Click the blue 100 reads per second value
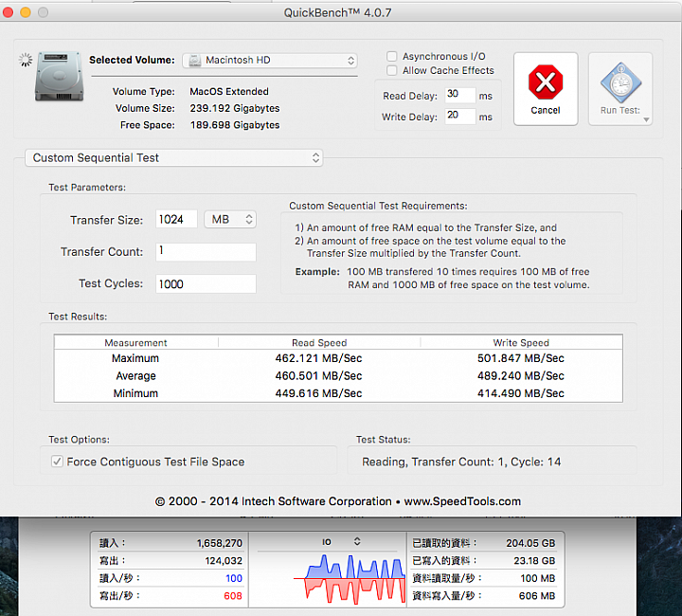The image size is (682, 616). click(234, 578)
